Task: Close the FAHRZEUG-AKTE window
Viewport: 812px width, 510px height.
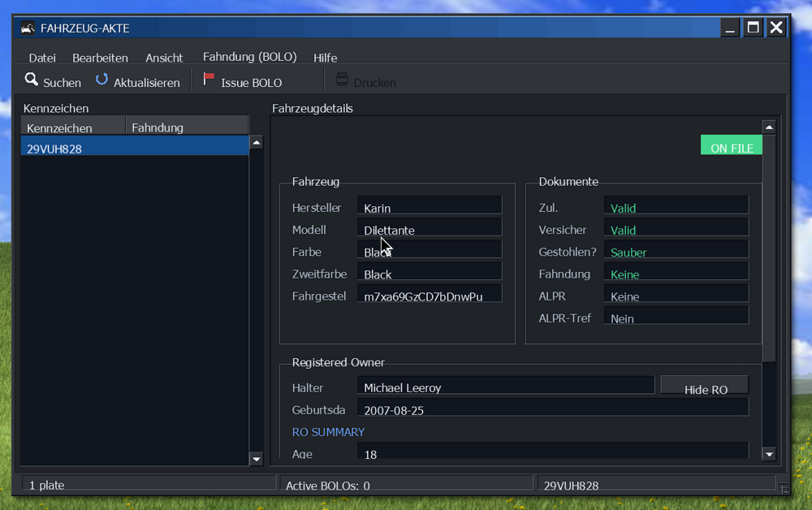Action: tap(775, 28)
